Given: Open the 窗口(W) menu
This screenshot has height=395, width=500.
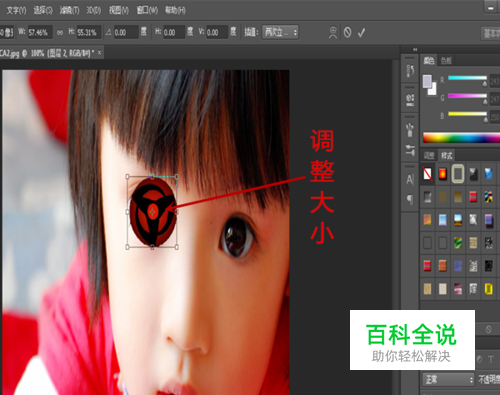Looking at the screenshot, I should (147, 10).
